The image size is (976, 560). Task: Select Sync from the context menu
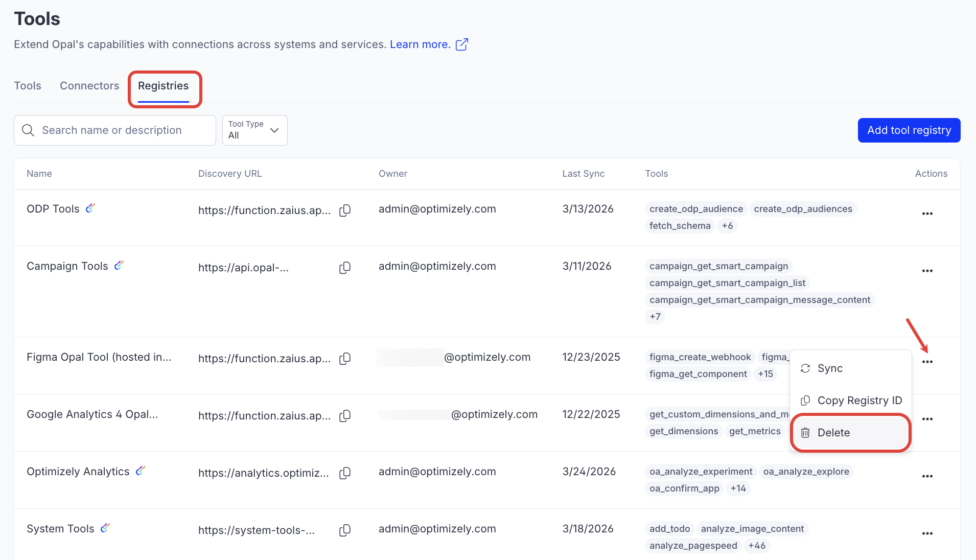830,368
